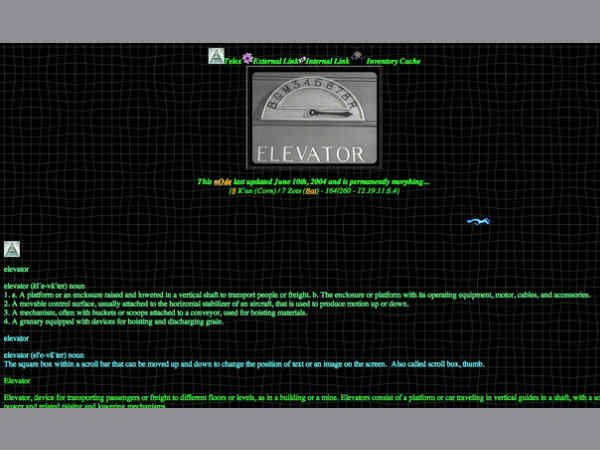Viewport: 600px width, 450px height.
Task: Click the first yellow "elevator" heading
Action: pyautogui.click(x=16, y=269)
